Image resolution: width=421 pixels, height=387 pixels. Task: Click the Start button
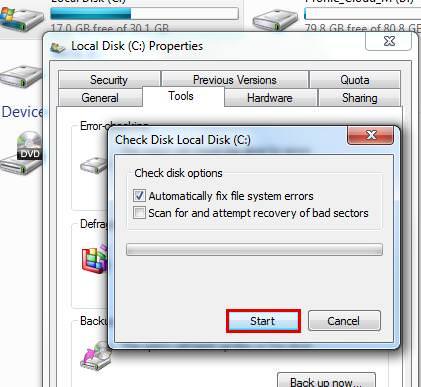[263, 321]
